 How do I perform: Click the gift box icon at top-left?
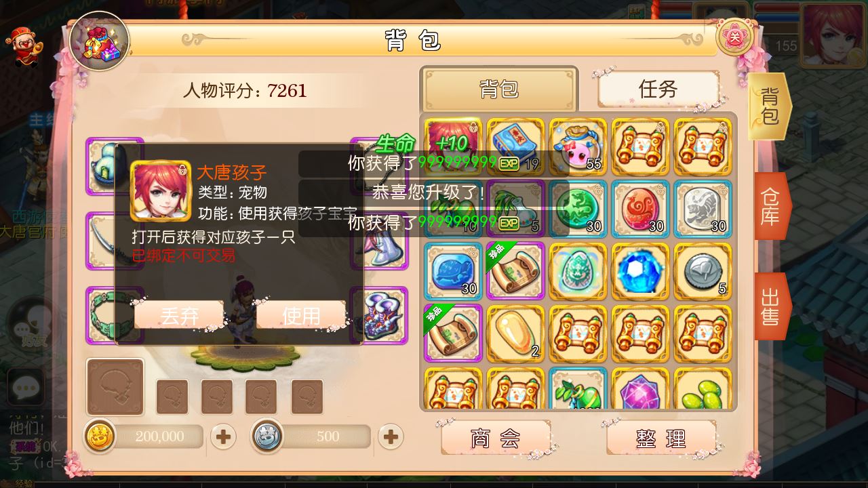tap(100, 41)
